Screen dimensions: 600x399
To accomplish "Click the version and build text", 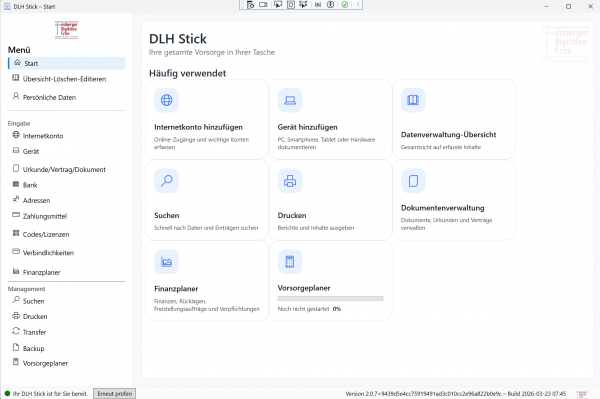I will tap(455, 394).
